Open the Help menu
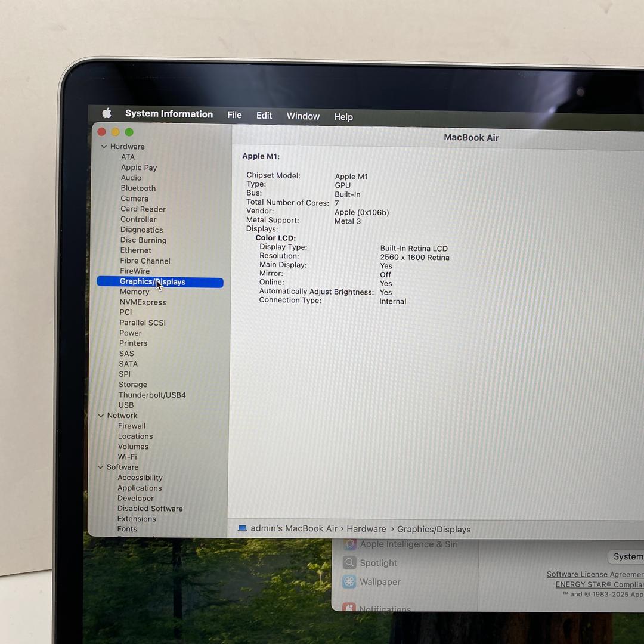Image resolution: width=644 pixels, height=644 pixels. (343, 117)
